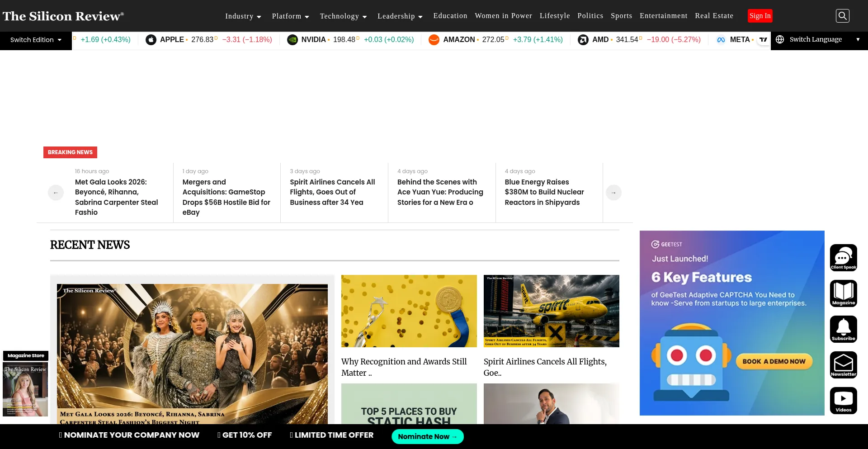Click the AMD logo in ticker
Screen dimensions: 868x449
[583, 40]
